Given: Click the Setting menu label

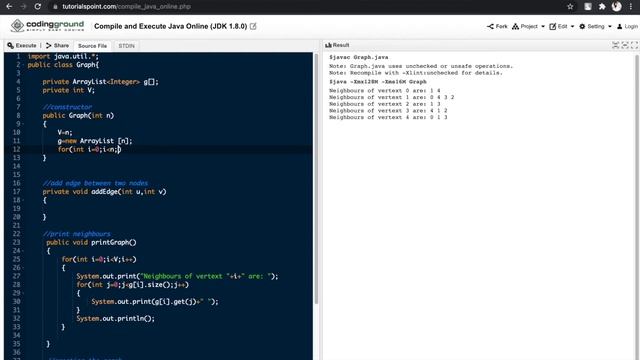Looking at the screenshot, I should click(596, 26).
